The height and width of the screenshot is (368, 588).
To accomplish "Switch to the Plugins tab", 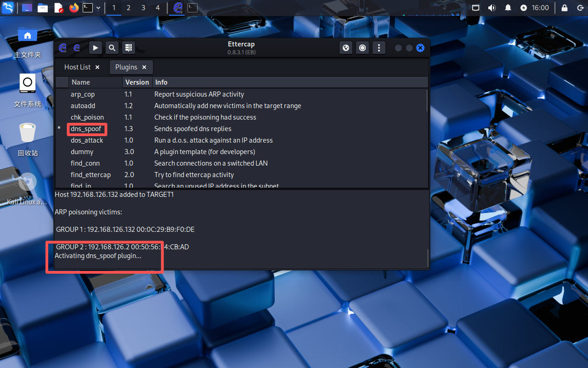I will coord(126,67).
